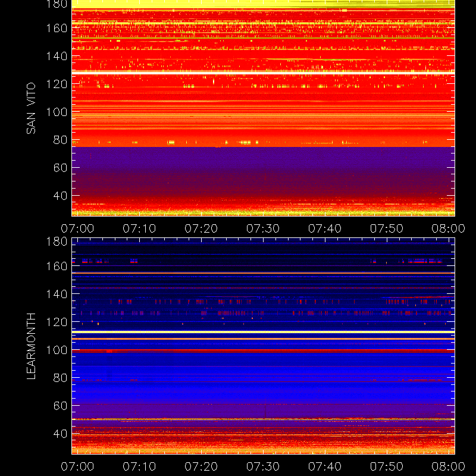Click the 08:00 time label under the San Vito plot
This screenshot has height=476, width=476.
click(x=449, y=228)
